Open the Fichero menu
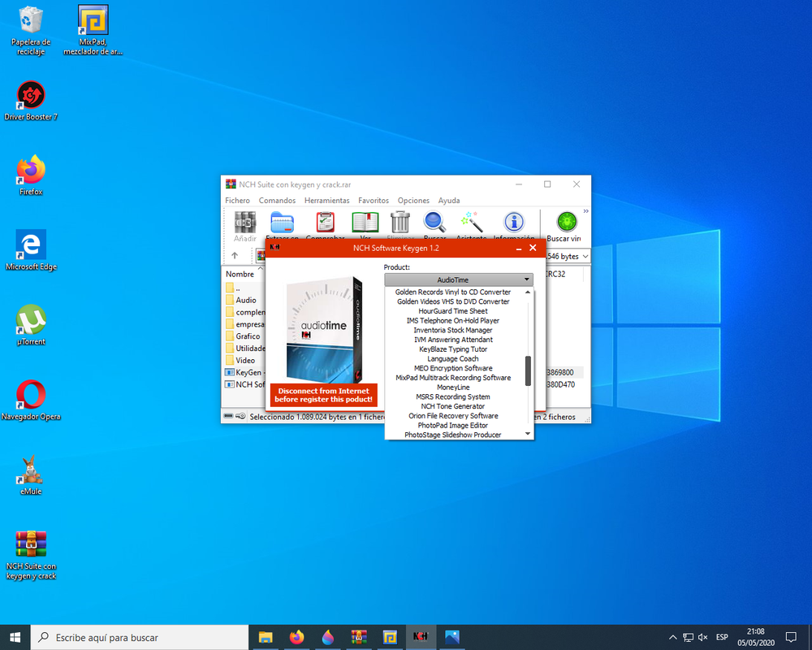Image resolution: width=812 pixels, height=650 pixels. click(x=237, y=200)
